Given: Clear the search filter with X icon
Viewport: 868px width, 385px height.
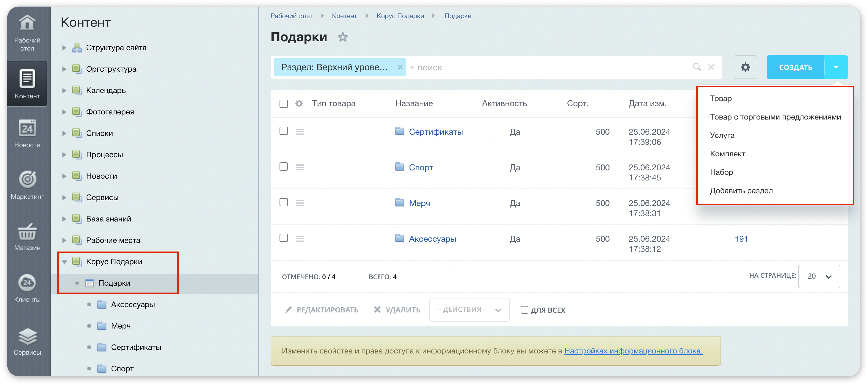Looking at the screenshot, I should (x=711, y=67).
